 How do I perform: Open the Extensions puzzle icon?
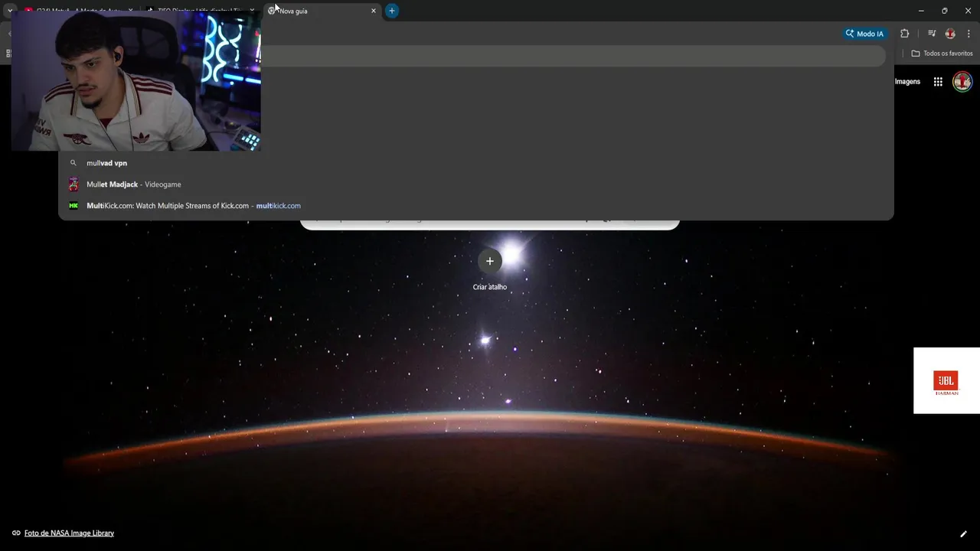point(904,34)
